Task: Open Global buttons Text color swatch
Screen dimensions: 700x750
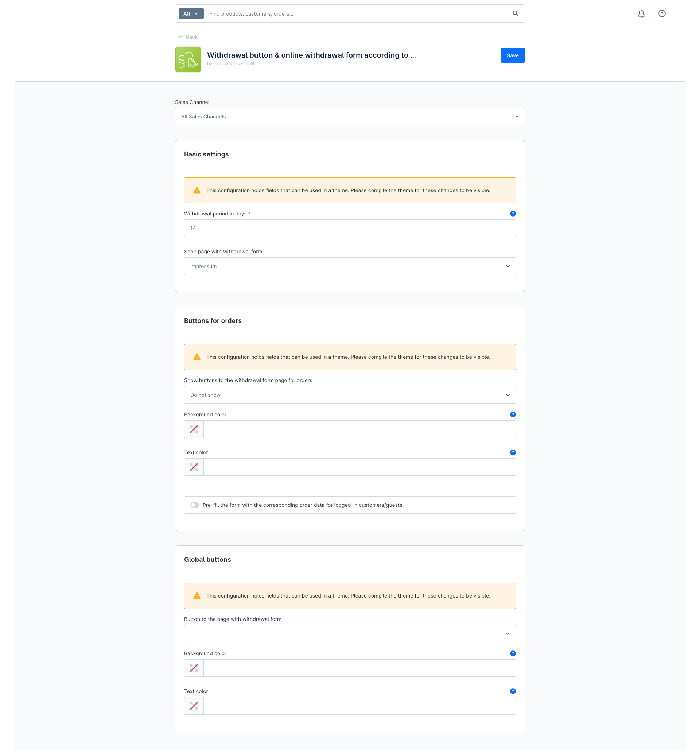Action: [x=194, y=706]
